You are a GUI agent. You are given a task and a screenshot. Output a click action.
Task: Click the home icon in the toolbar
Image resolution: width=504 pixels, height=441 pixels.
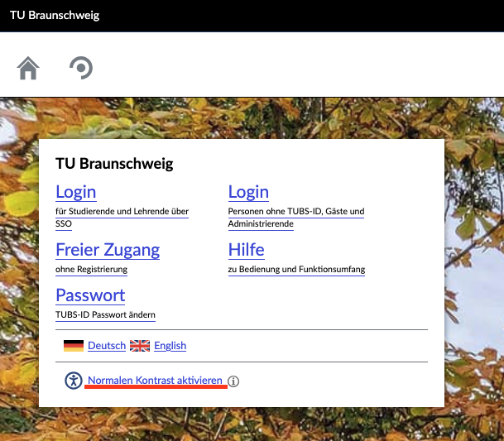28,68
